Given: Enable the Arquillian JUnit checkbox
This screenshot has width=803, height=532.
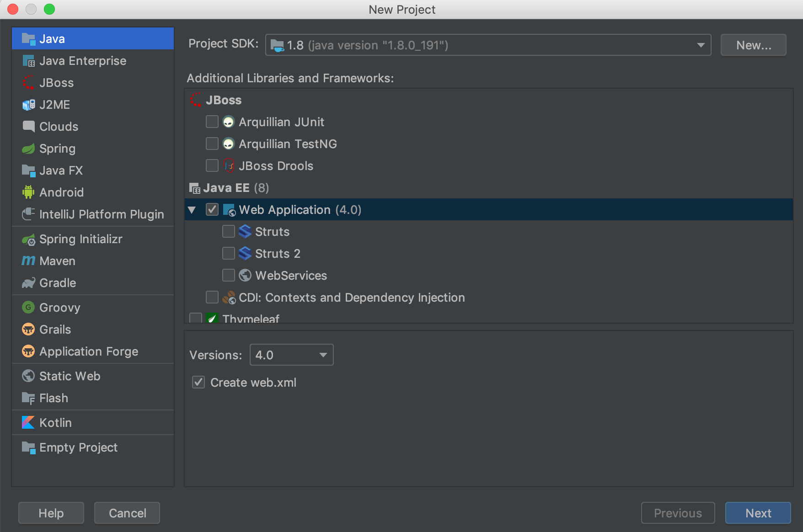Looking at the screenshot, I should click(x=212, y=122).
